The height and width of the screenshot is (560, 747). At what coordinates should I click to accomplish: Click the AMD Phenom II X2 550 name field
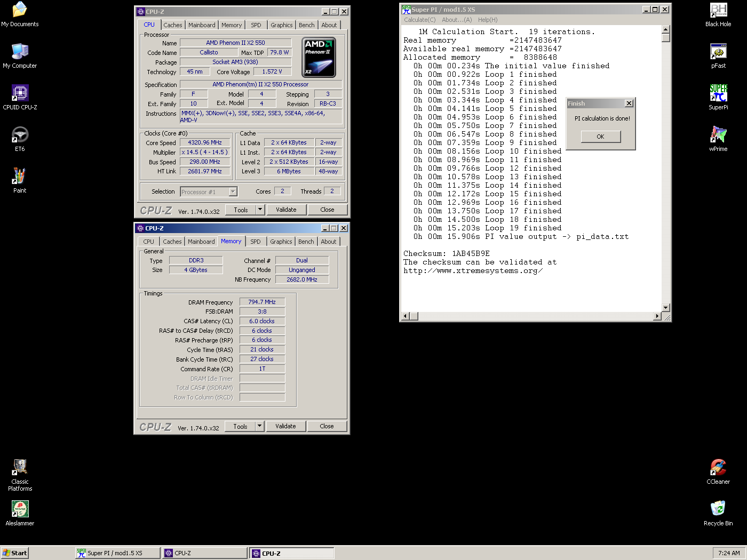[x=236, y=43]
